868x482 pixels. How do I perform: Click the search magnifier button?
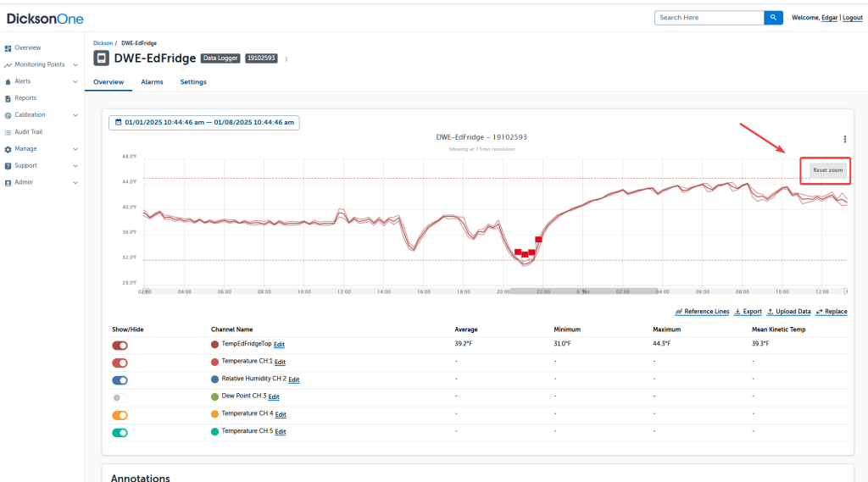point(773,18)
